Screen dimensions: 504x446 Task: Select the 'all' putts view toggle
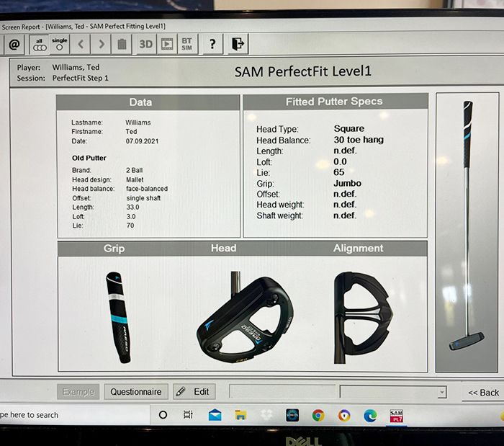tap(40, 45)
